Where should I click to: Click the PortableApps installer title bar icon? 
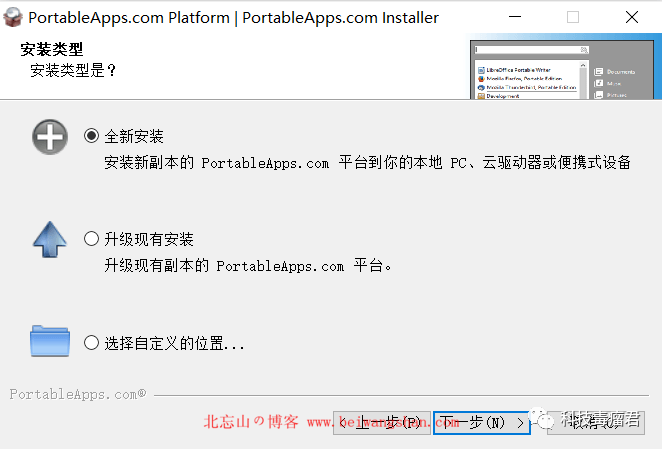coord(13,17)
